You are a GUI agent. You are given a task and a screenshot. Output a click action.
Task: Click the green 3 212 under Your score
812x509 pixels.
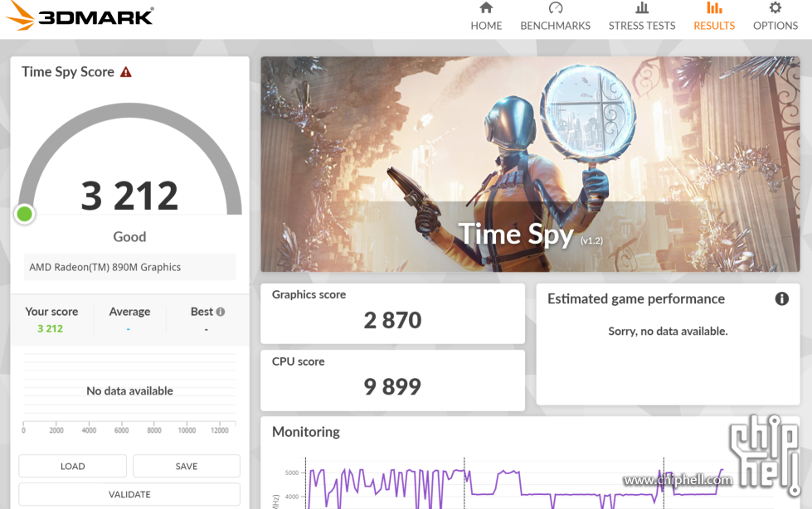pos(51,329)
